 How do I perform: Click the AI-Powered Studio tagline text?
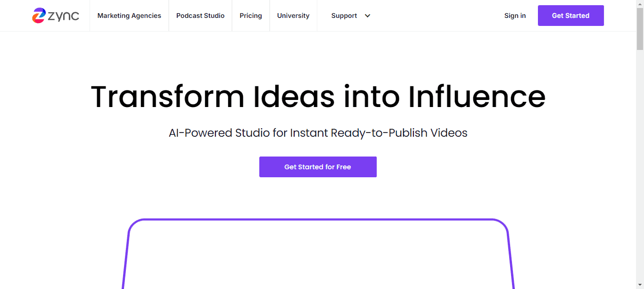pyautogui.click(x=318, y=133)
